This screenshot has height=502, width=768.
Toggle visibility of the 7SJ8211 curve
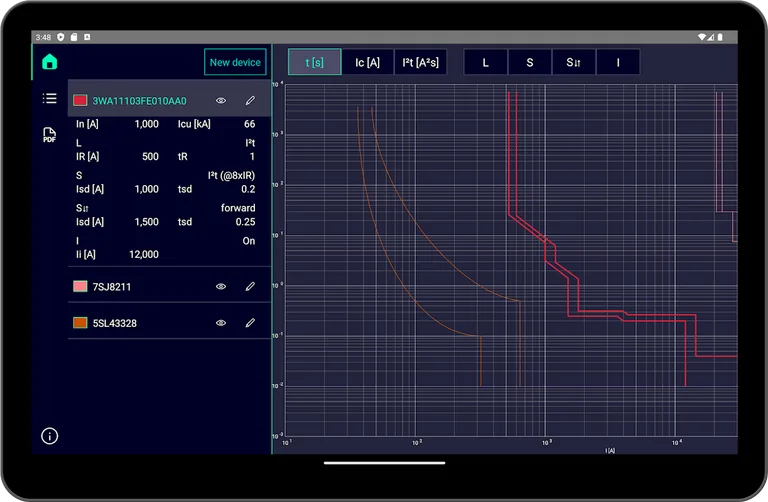221,287
